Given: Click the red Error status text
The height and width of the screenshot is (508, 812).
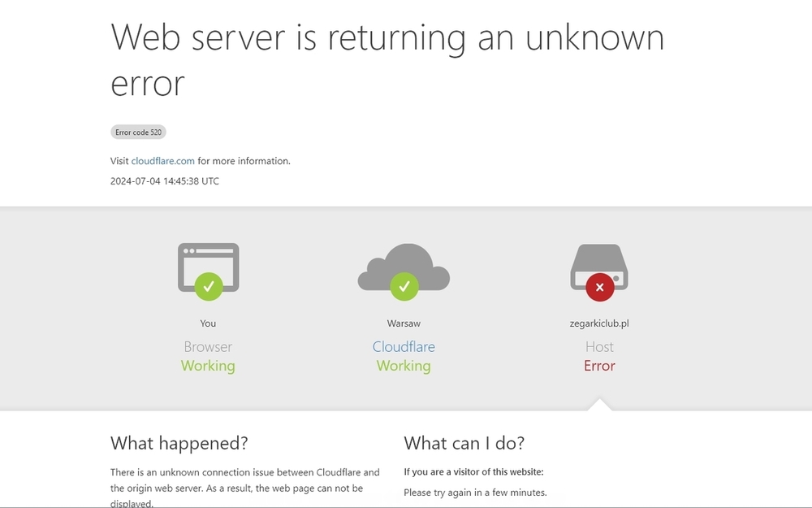Looking at the screenshot, I should click(599, 366).
